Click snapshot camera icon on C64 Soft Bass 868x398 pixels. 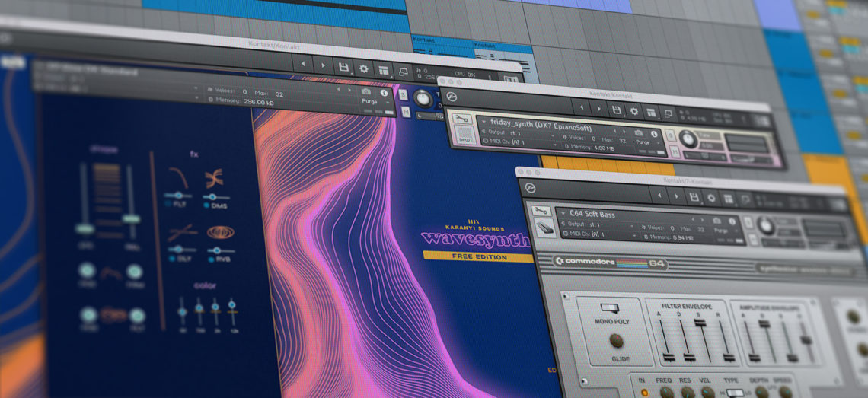pyautogui.click(x=716, y=221)
